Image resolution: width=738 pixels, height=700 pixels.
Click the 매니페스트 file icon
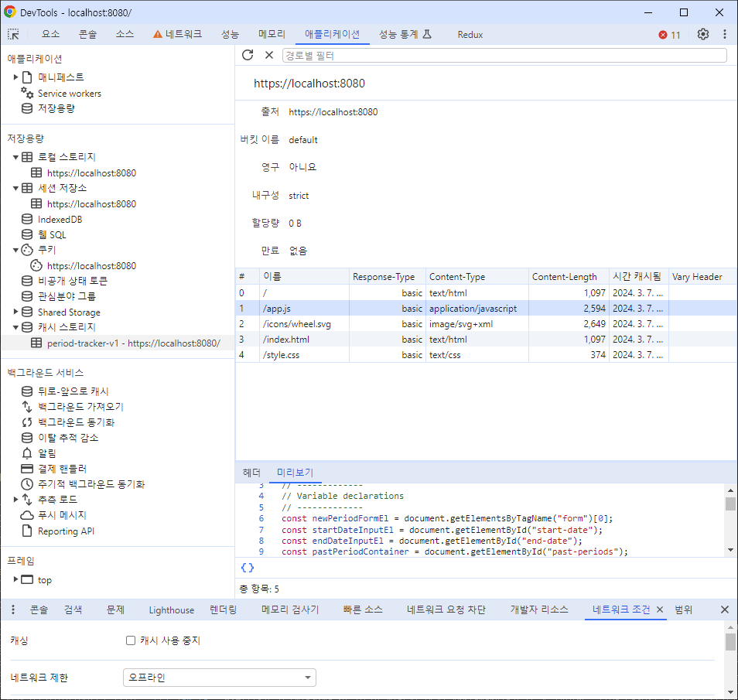point(27,77)
